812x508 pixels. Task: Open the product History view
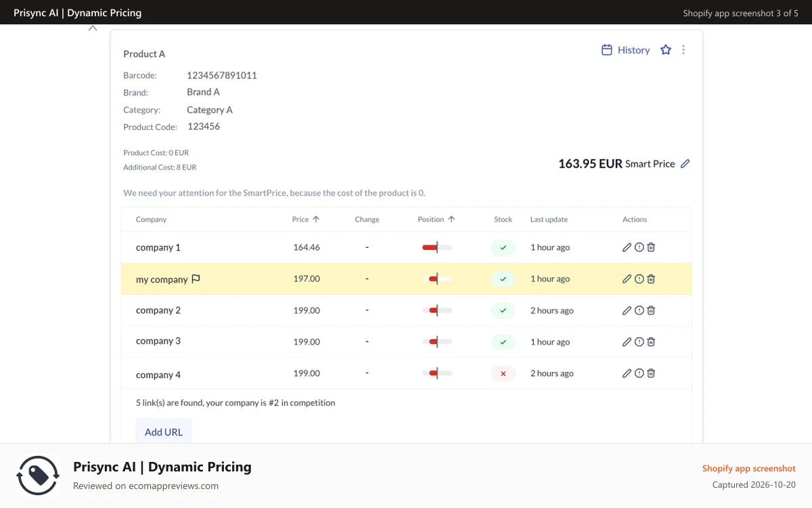(x=625, y=50)
